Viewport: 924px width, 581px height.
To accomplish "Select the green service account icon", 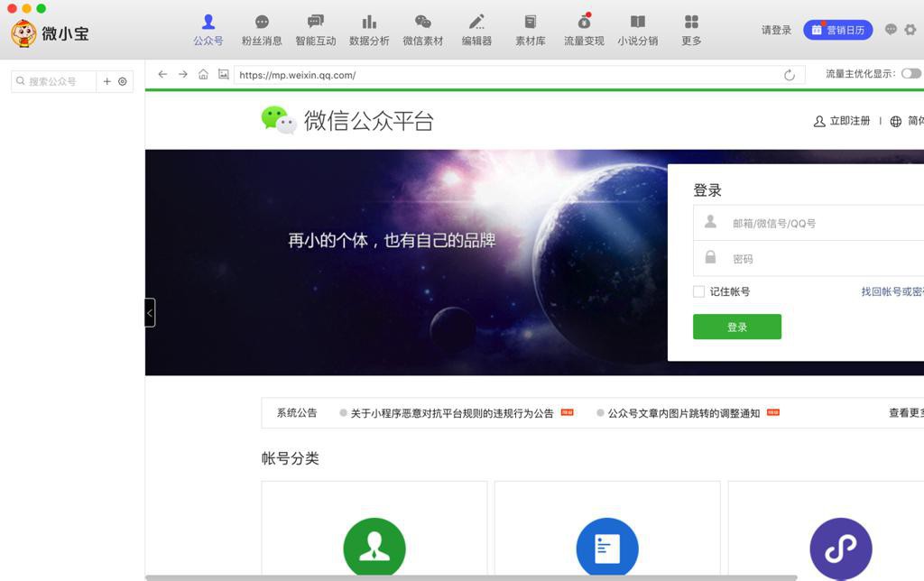I will click(374, 548).
